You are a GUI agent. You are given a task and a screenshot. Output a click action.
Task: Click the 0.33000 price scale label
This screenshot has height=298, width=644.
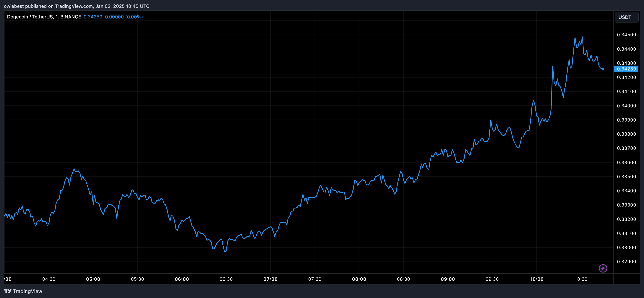(626, 247)
